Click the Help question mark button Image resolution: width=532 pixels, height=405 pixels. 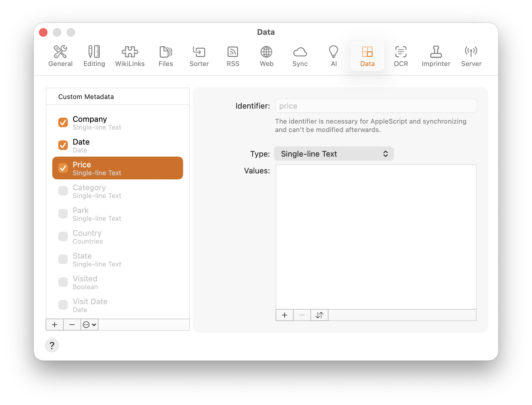[52, 346]
